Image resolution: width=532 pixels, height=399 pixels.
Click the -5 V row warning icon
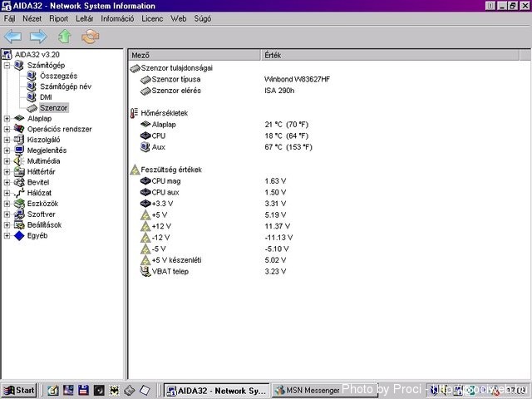[x=145, y=249]
